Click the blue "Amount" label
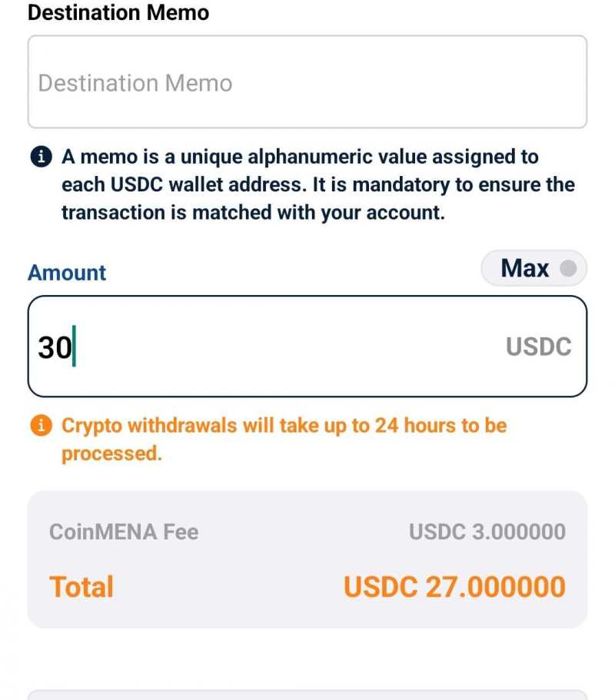Image resolution: width=615 pixels, height=700 pixels. [x=67, y=273]
